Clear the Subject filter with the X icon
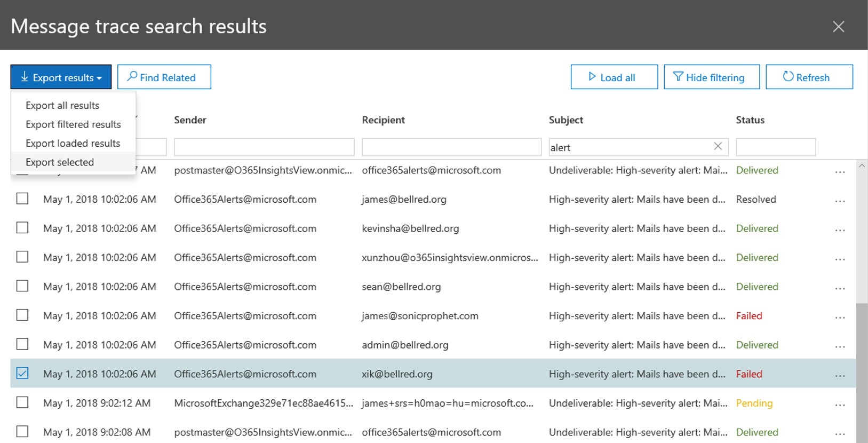The image size is (868, 443). click(x=718, y=147)
